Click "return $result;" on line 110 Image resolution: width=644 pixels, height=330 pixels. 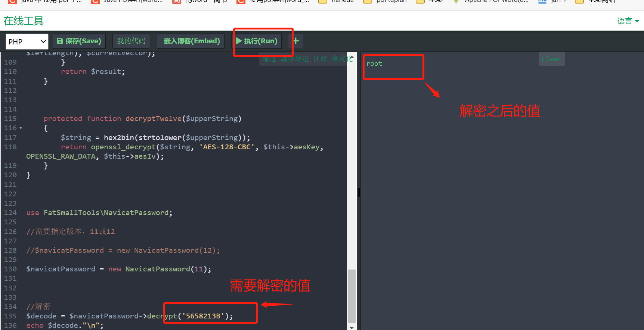[93, 72]
